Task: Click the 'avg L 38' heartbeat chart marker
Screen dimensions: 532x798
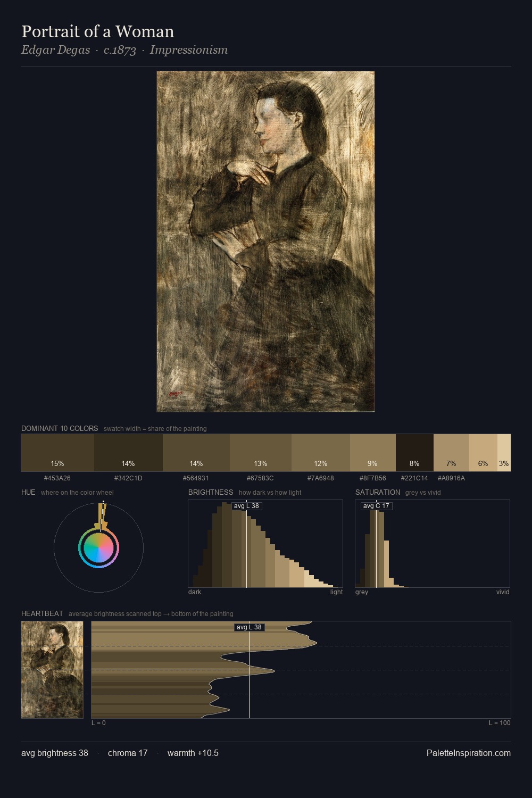Action: (249, 627)
